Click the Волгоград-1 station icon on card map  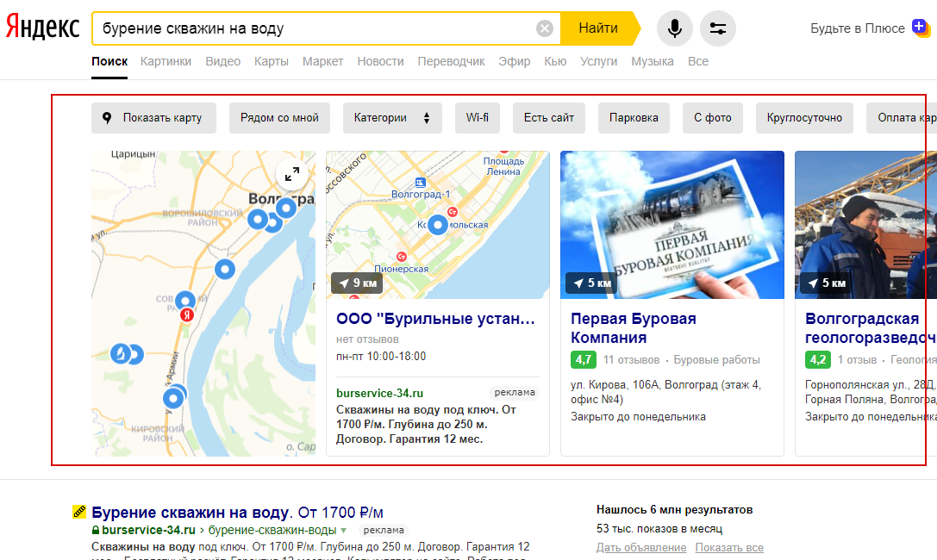420,183
